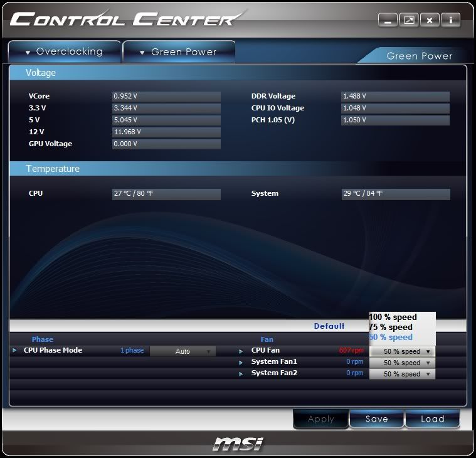Click the GPU Voltage field 0.000 V
The height and width of the screenshot is (458, 476).
(x=166, y=144)
